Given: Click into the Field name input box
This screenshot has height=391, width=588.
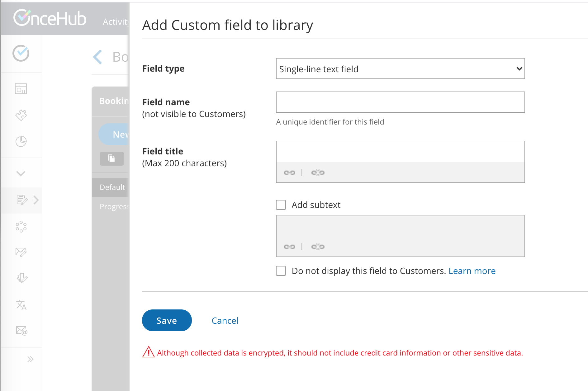Looking at the screenshot, I should (400, 102).
